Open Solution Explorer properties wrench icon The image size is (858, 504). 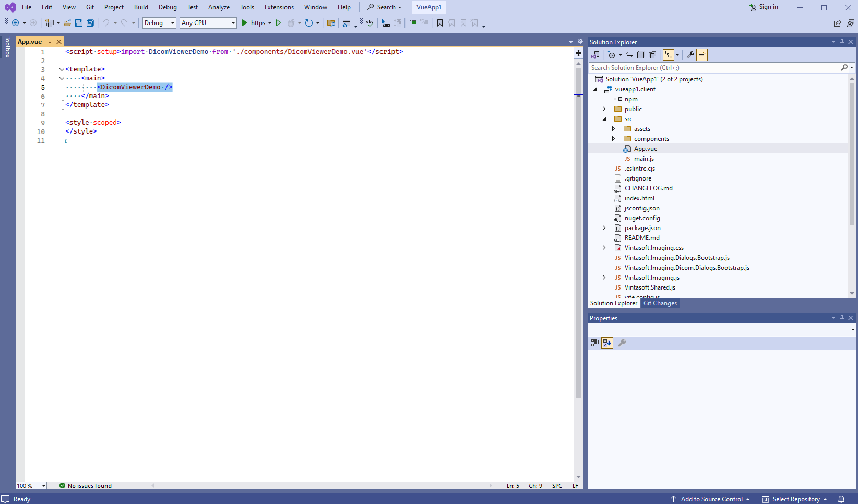[690, 55]
